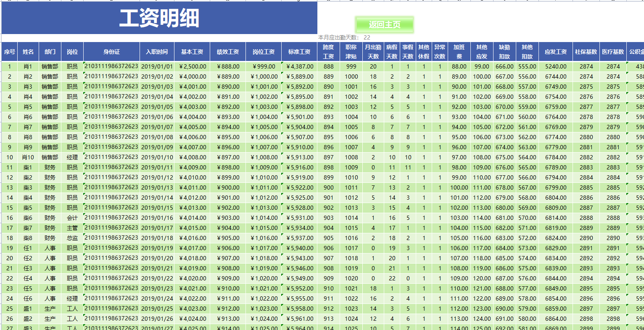
Task: Click 总监 in the 柴8 row
Action: pyautogui.click(x=72, y=238)
